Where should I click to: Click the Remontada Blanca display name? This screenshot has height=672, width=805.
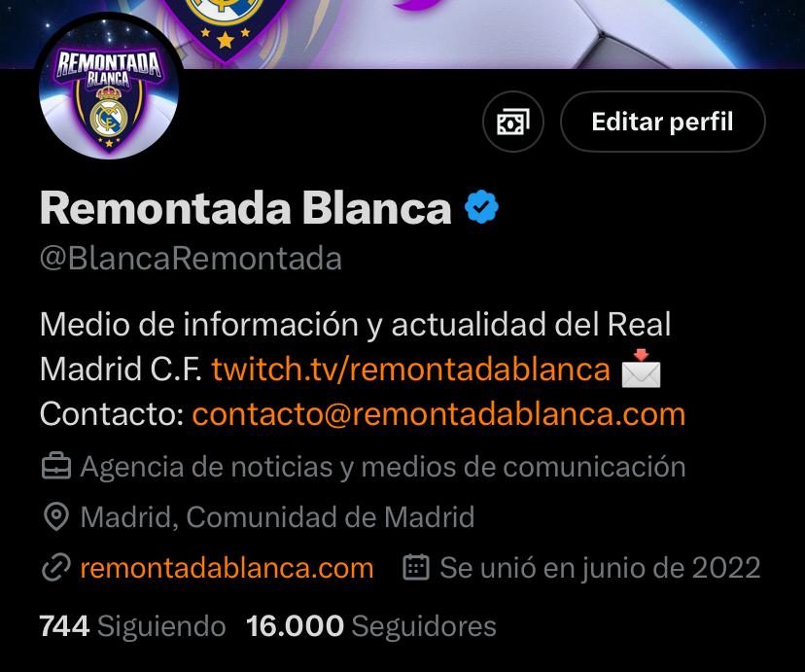(245, 208)
